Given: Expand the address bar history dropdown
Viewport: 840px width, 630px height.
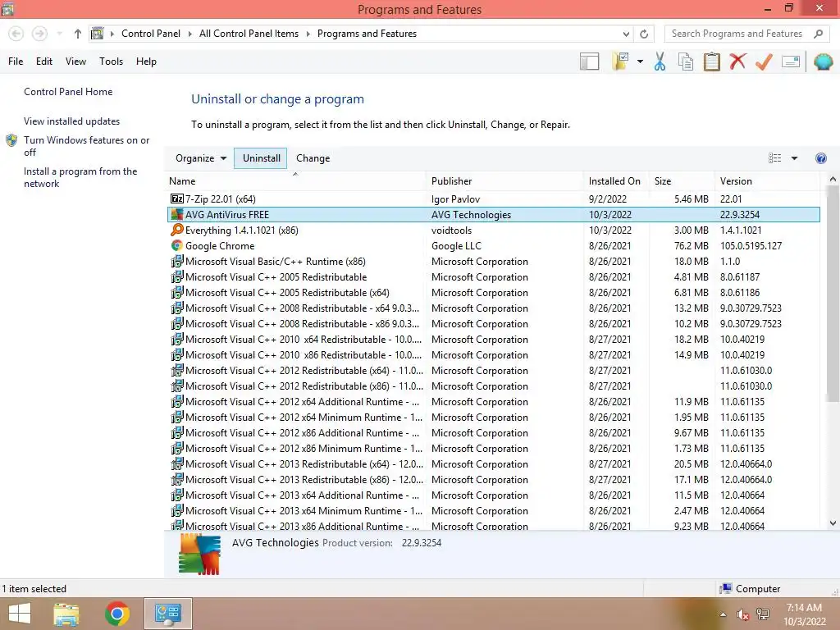Looking at the screenshot, I should point(626,34).
